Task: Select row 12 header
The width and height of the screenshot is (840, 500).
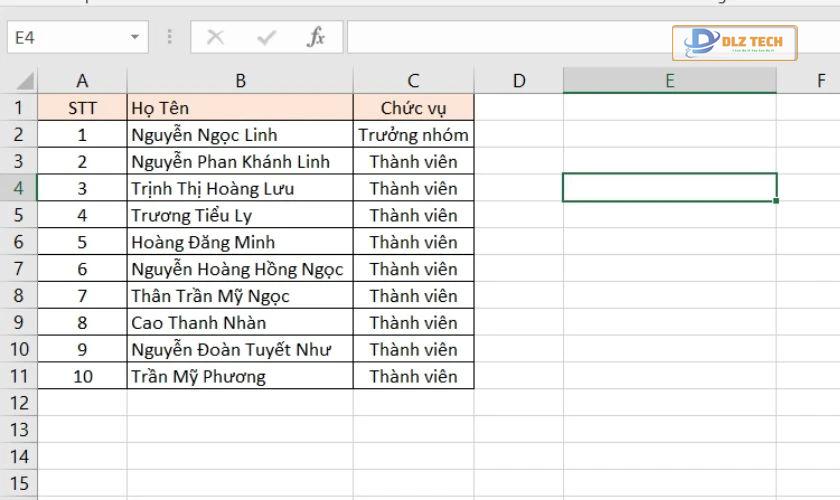Action: point(19,402)
